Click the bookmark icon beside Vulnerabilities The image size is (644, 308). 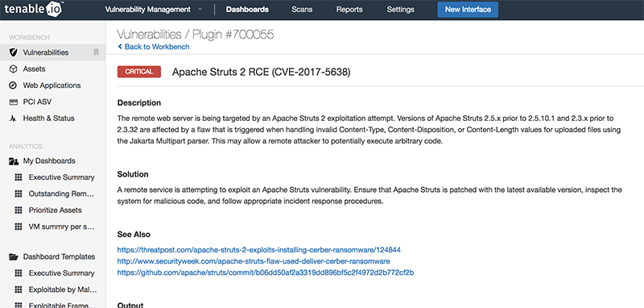[x=96, y=52]
